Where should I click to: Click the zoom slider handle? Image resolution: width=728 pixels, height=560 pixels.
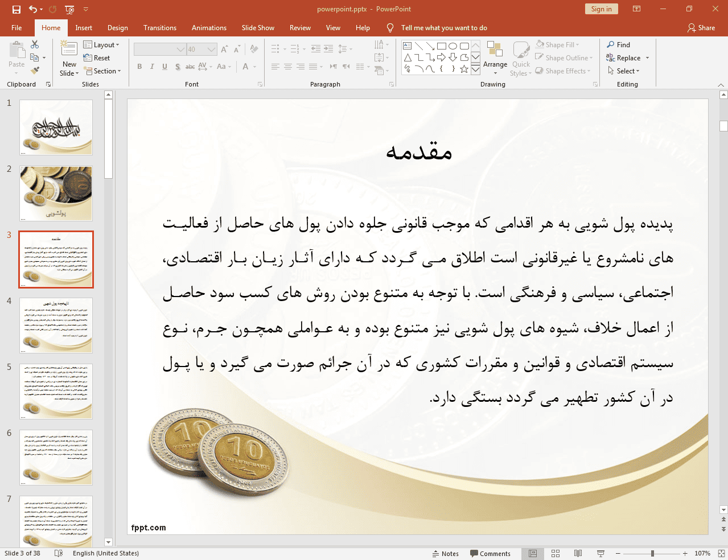(x=652, y=553)
